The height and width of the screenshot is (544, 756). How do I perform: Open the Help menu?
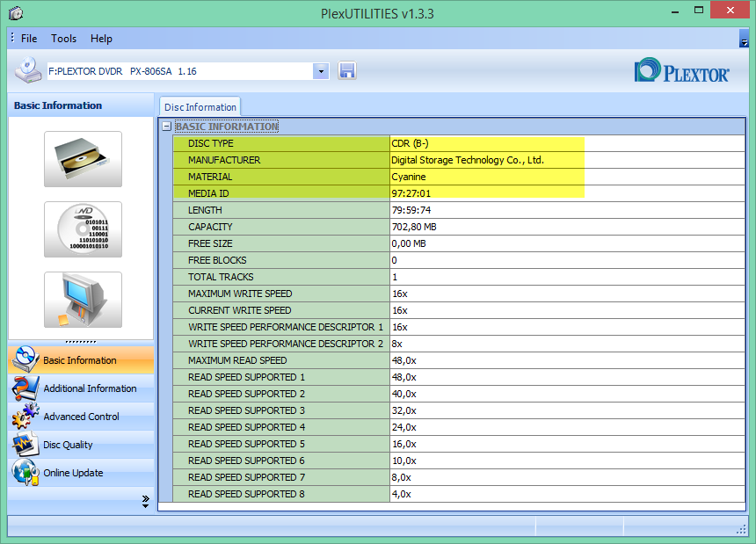pyautogui.click(x=101, y=39)
